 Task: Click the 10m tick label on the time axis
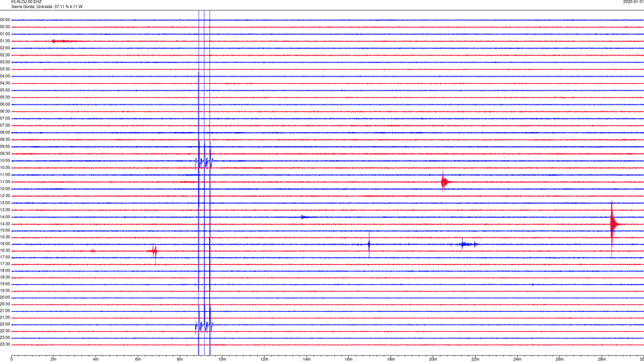[222, 359]
